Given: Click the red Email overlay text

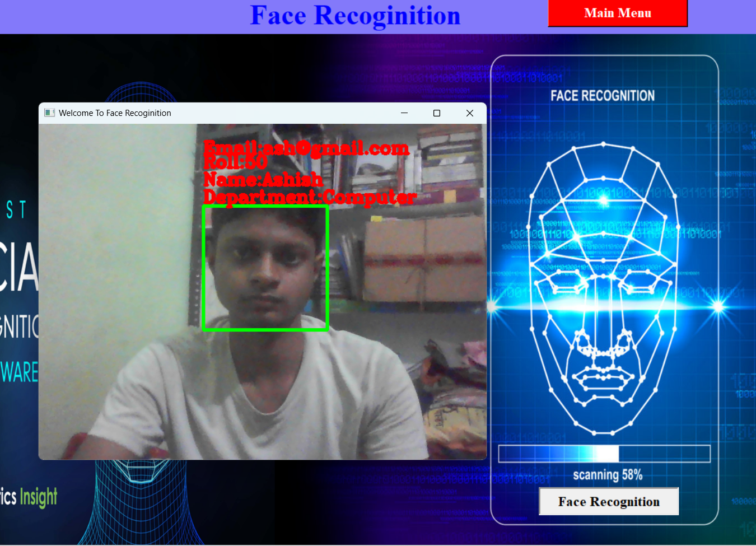Looking at the screenshot, I should [306, 148].
